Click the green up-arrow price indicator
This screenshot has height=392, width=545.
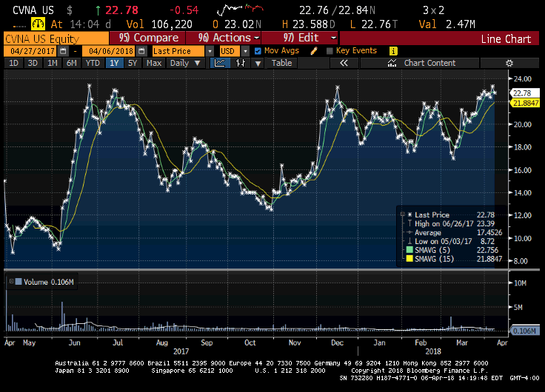98,10
